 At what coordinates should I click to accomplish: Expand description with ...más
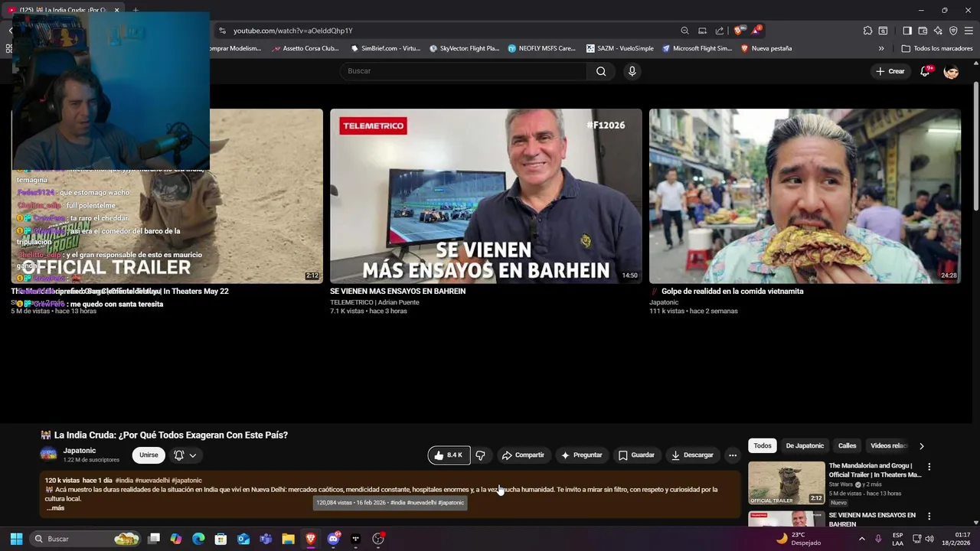[x=55, y=508]
